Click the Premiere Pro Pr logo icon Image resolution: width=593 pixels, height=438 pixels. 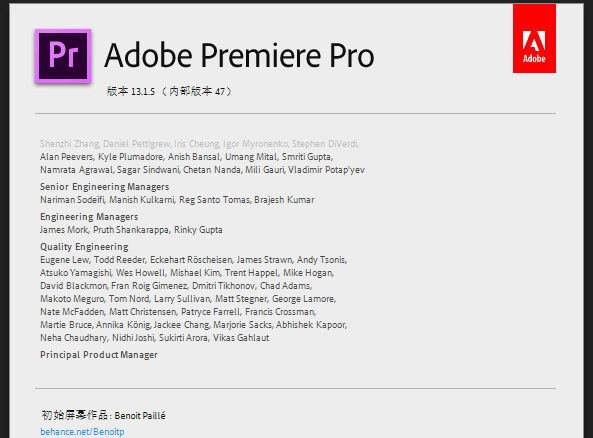pyautogui.click(x=63, y=56)
